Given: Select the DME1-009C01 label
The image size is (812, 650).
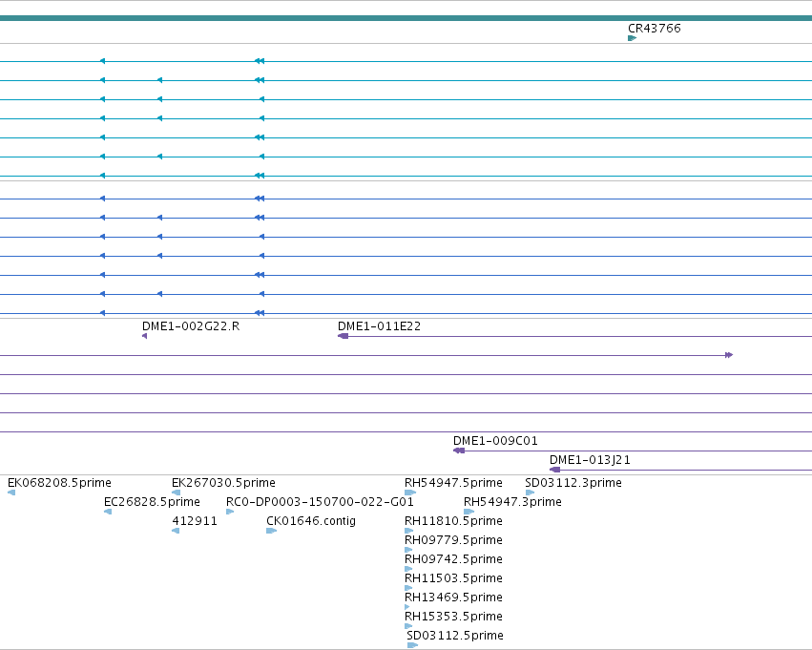Looking at the screenshot, I should tap(495, 441).
